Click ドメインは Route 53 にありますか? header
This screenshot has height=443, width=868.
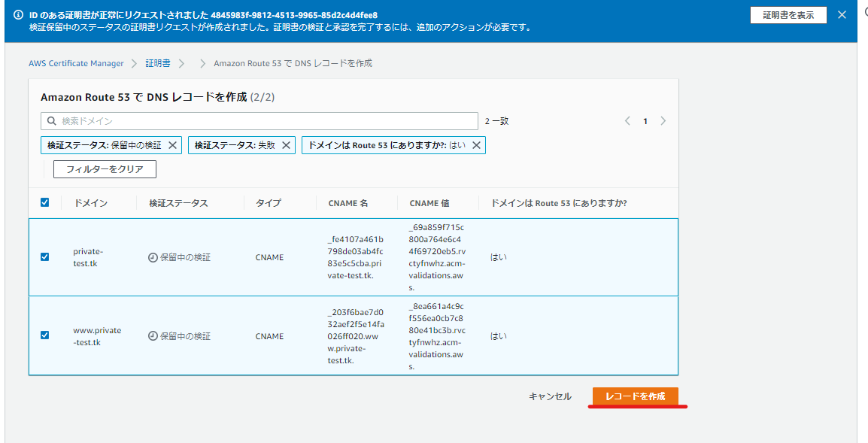pyautogui.click(x=559, y=203)
